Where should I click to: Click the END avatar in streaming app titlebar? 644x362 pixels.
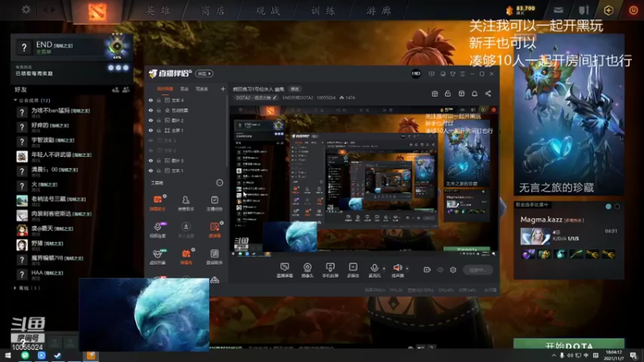point(416,74)
